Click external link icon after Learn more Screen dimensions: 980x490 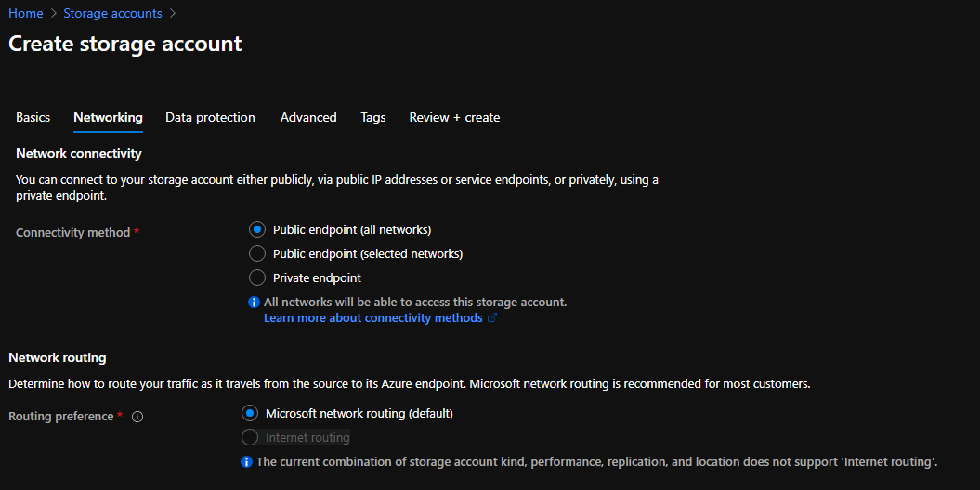pyautogui.click(x=492, y=318)
